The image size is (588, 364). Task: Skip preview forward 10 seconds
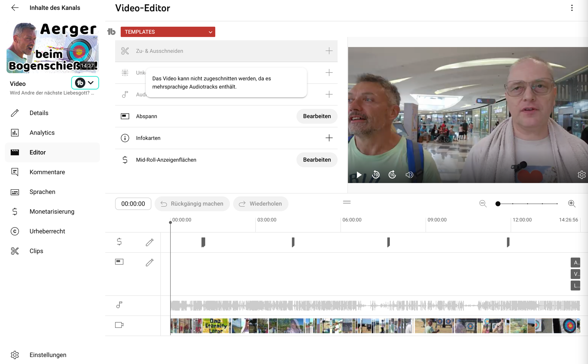click(x=392, y=175)
